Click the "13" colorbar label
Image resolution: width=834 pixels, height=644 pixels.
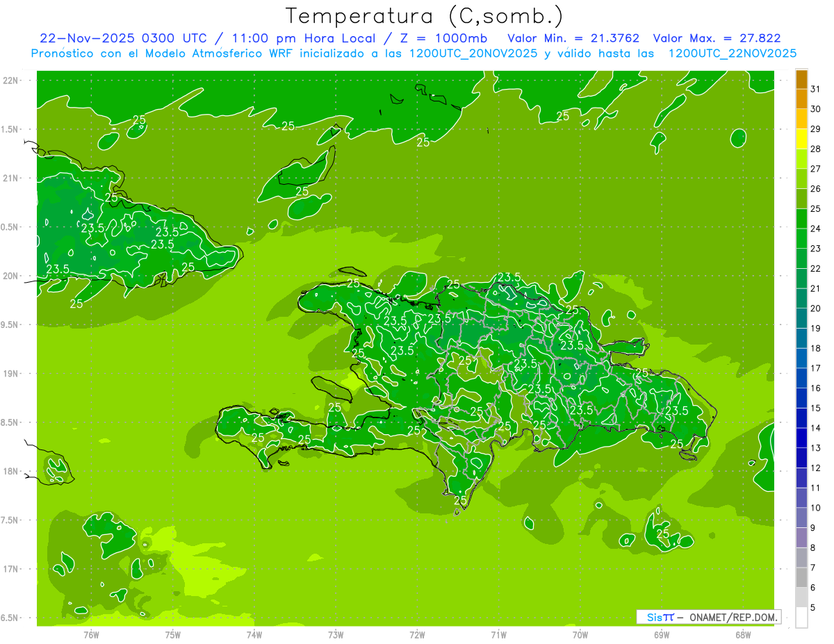click(816, 448)
